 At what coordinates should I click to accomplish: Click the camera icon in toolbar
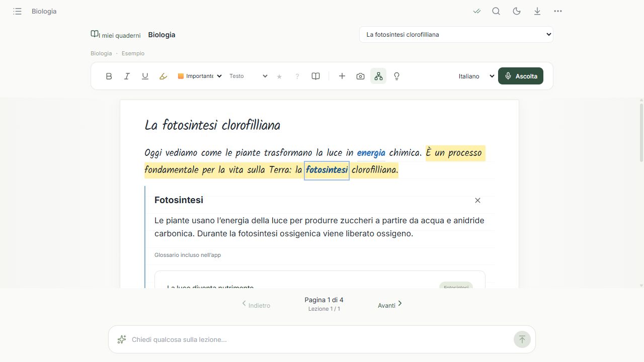360,76
